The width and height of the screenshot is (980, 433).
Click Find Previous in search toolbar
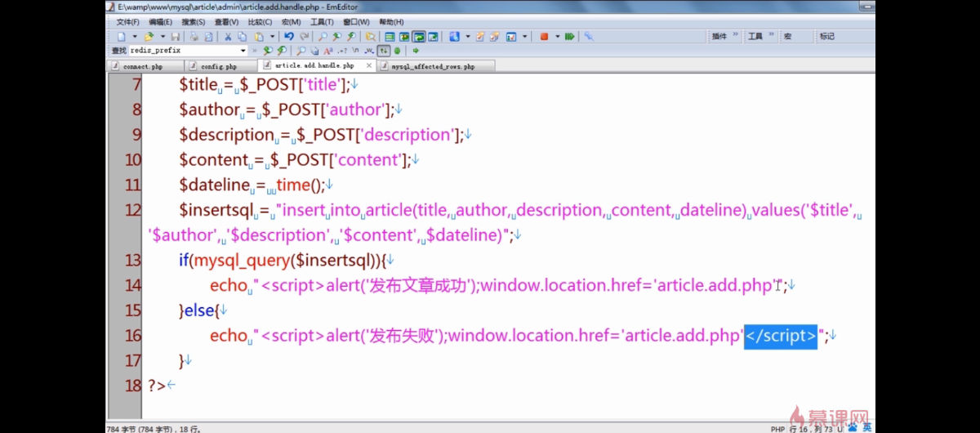tap(280, 50)
